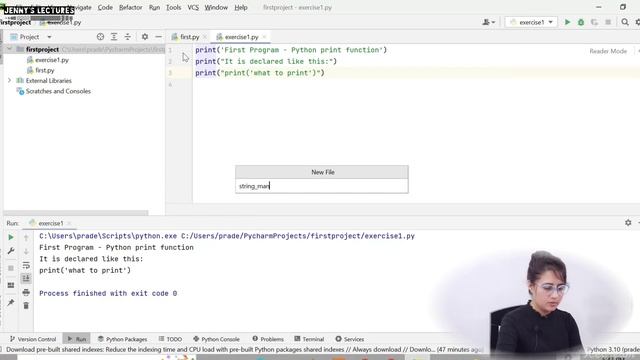Rerun exercise1 from Run panel
The width and height of the screenshot is (640, 360).
[x=11, y=237]
